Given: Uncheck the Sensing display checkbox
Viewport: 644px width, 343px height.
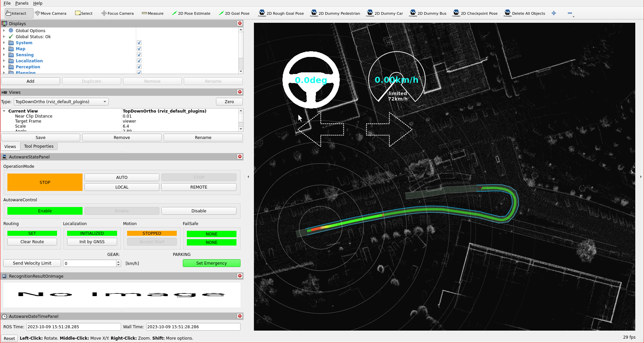Looking at the screenshot, I should coord(139,55).
